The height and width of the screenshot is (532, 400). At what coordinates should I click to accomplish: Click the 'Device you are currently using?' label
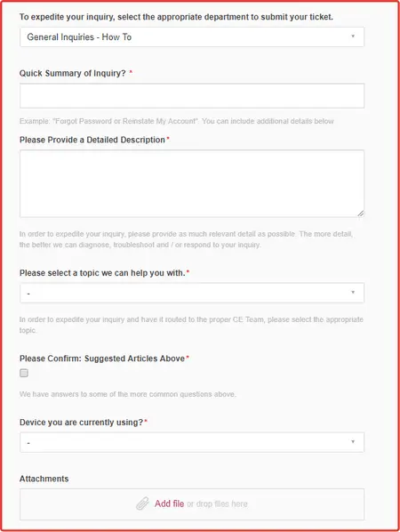pos(82,423)
